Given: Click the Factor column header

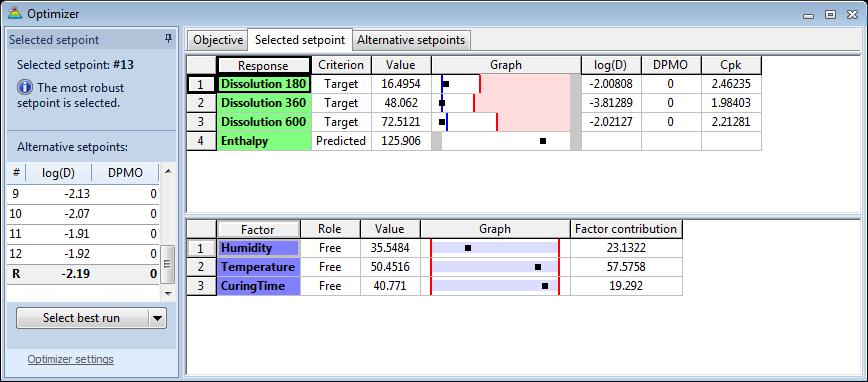Looking at the screenshot, I should click(x=258, y=229).
